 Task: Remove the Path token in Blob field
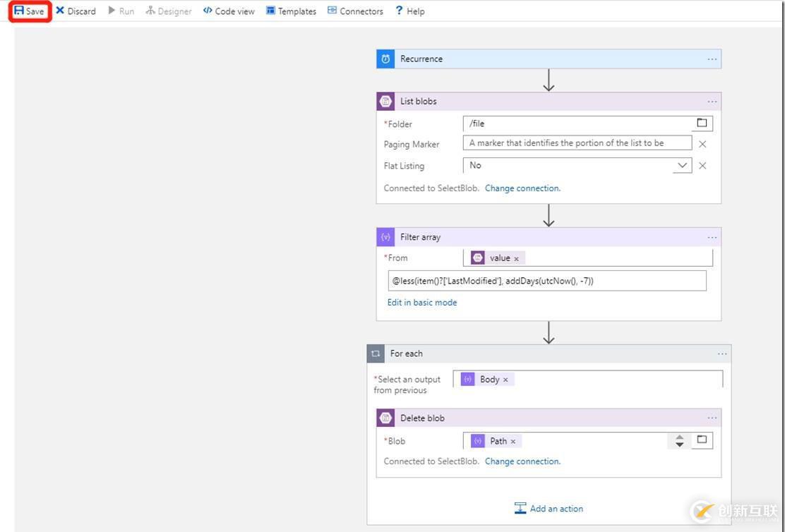[x=513, y=442]
